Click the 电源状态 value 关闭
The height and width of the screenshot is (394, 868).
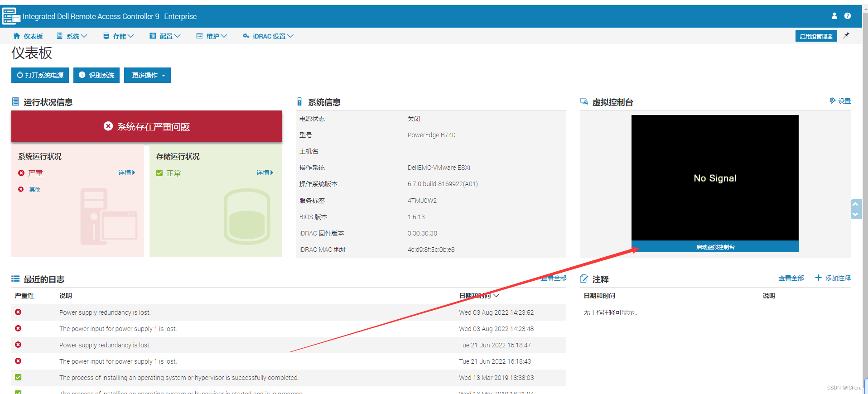point(414,119)
